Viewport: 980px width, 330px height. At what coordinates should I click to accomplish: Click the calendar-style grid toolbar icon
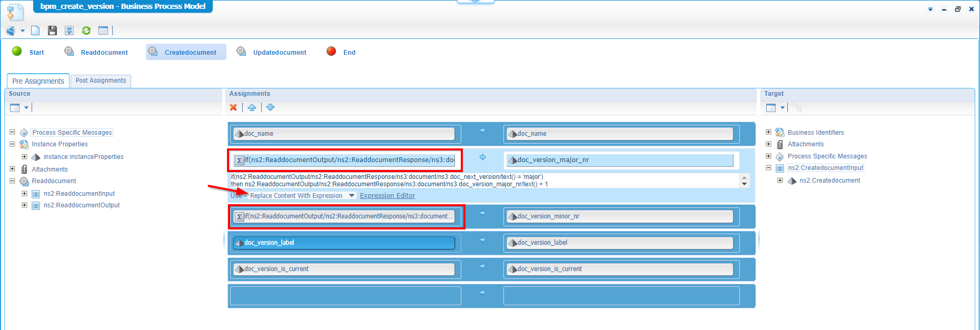coord(103,31)
